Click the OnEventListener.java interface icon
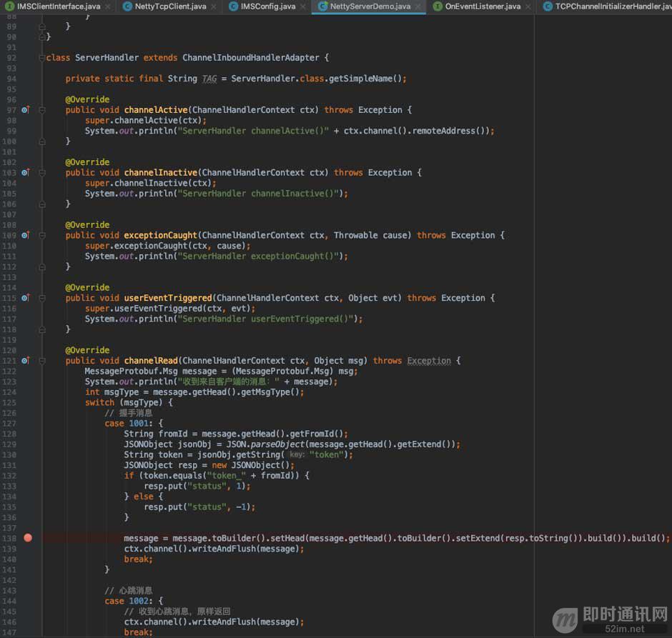The width and height of the screenshot is (672, 638). pos(438,6)
